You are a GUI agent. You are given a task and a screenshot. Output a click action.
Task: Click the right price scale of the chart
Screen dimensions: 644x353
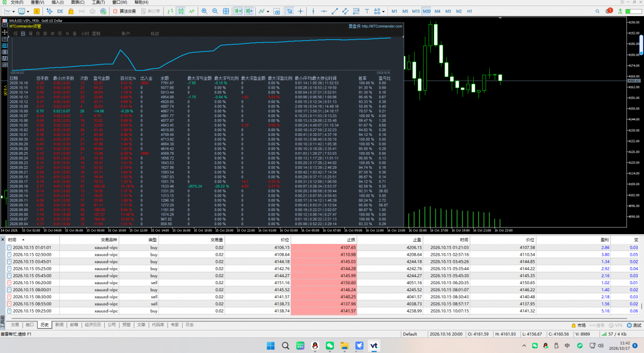coord(635,121)
